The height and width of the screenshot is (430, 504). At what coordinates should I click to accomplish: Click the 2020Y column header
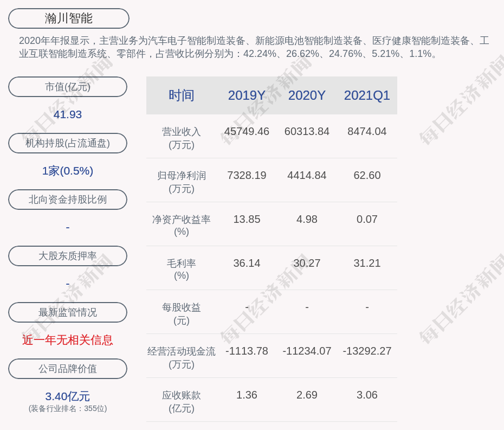[x=307, y=95]
